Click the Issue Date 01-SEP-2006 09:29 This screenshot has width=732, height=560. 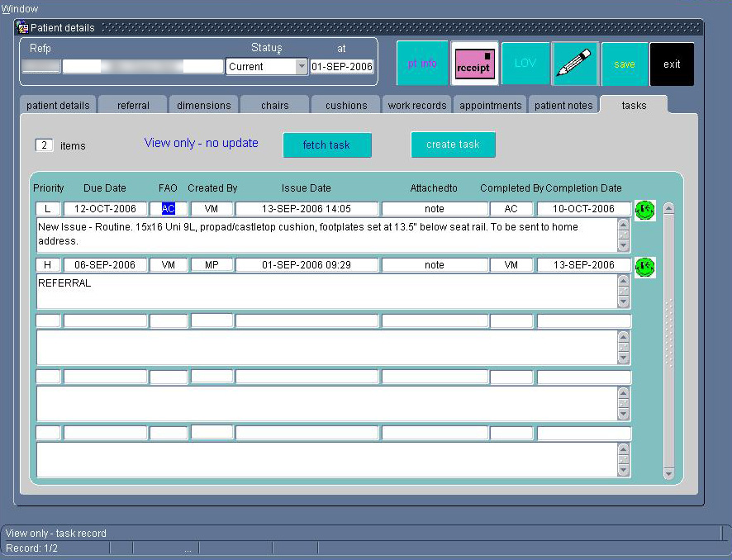click(307, 265)
